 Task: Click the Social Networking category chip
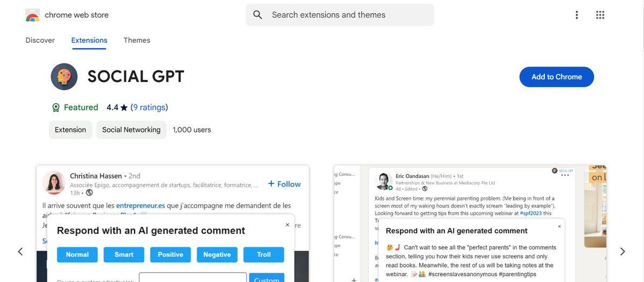pos(131,130)
